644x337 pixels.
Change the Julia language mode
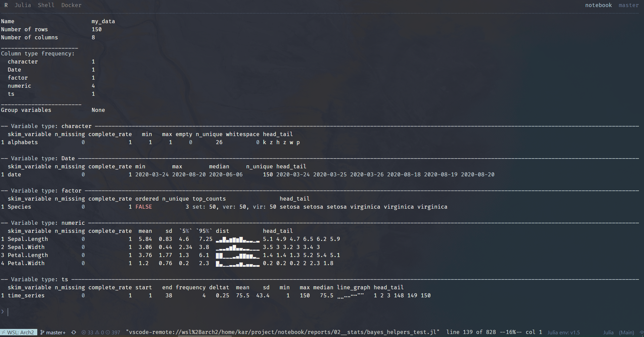point(608,332)
